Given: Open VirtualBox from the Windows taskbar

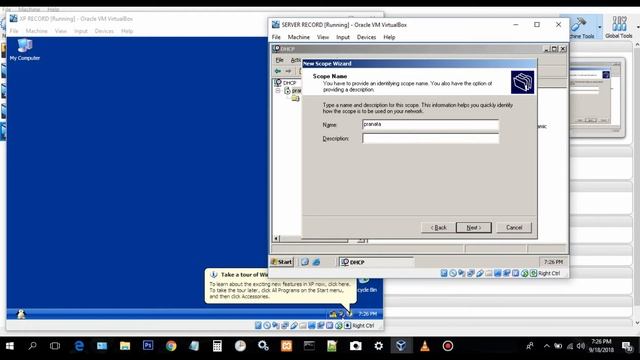Looking at the screenshot, I should coord(401,346).
